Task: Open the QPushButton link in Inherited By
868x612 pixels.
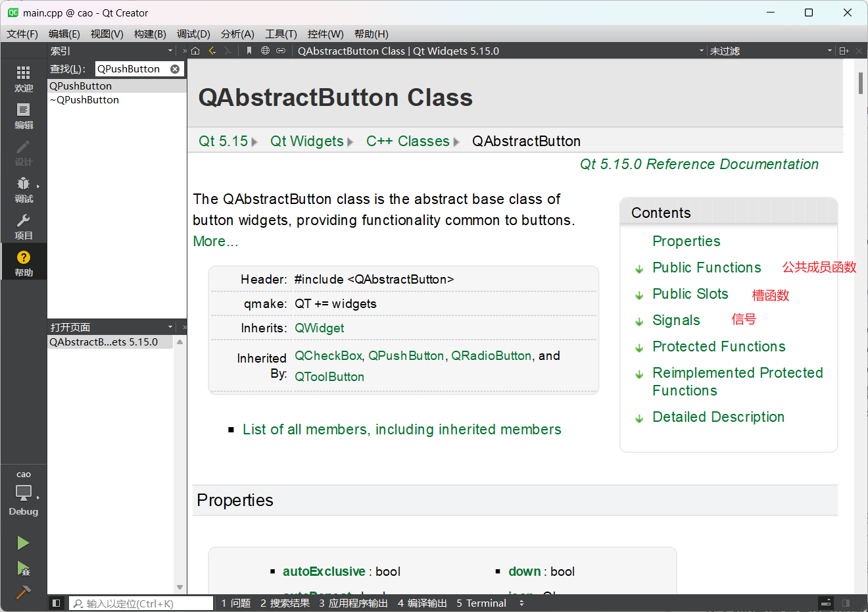Action: tap(406, 355)
